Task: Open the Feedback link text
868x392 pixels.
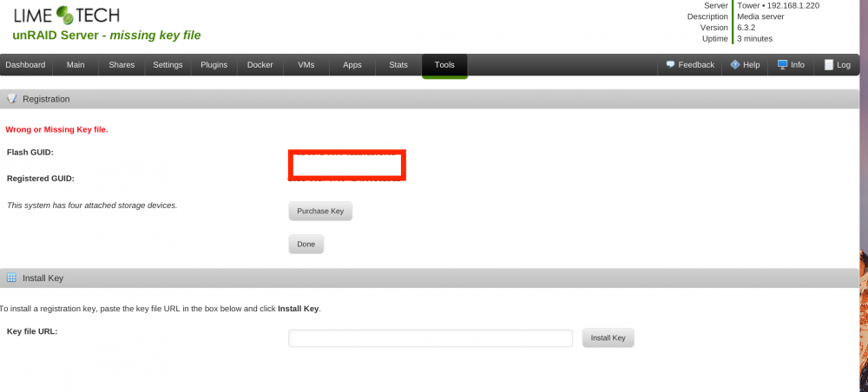Action: point(696,65)
